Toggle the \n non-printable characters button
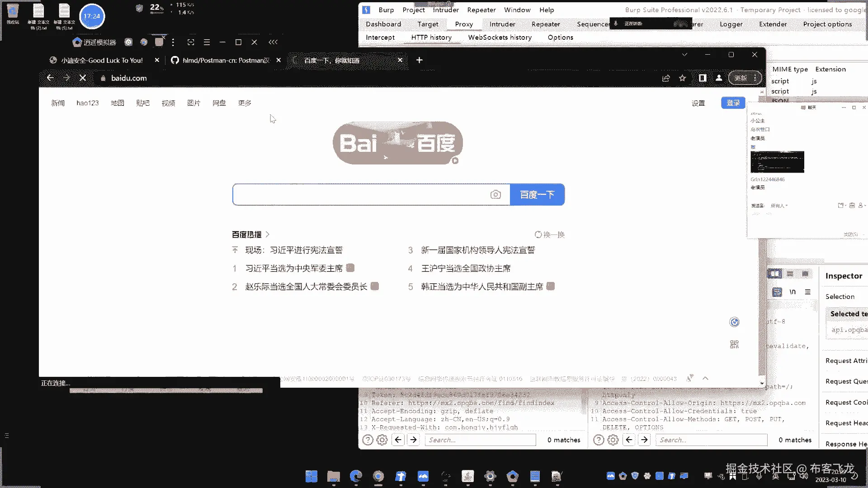 (x=793, y=292)
